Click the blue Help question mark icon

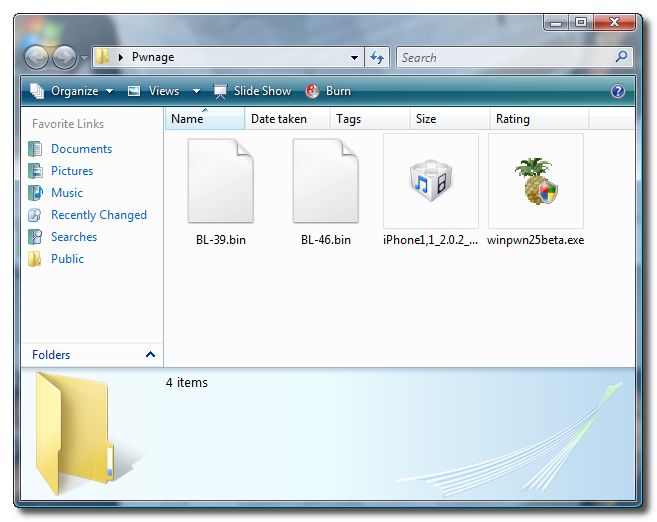[618, 91]
